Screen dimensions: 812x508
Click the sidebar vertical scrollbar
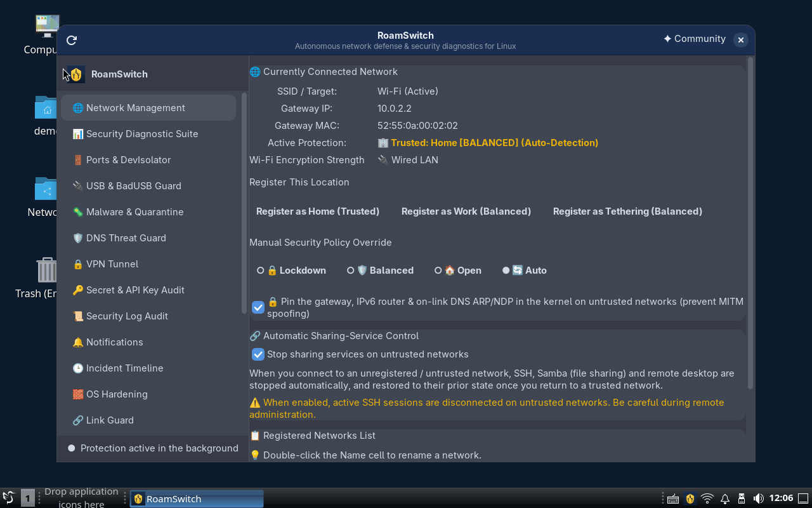(x=244, y=203)
